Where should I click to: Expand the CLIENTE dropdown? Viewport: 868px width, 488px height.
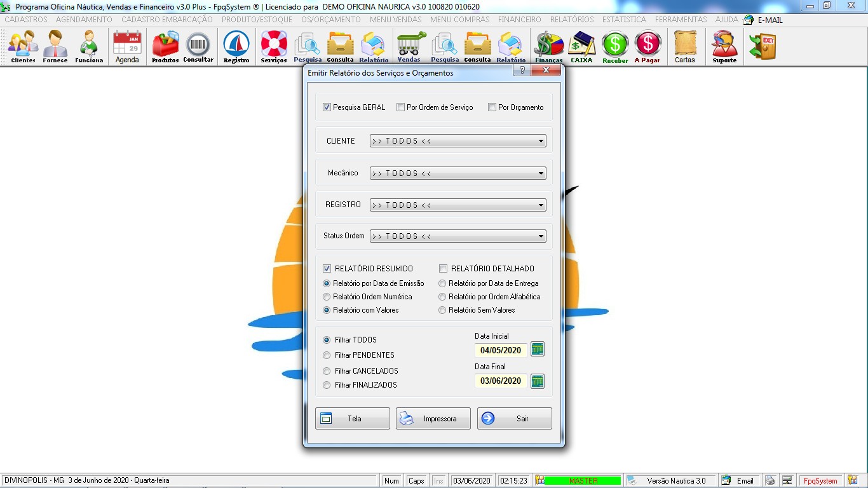click(x=458, y=141)
